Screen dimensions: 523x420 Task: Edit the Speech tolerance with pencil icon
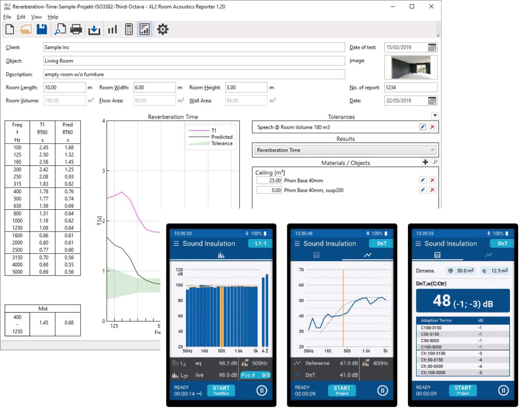pos(423,127)
